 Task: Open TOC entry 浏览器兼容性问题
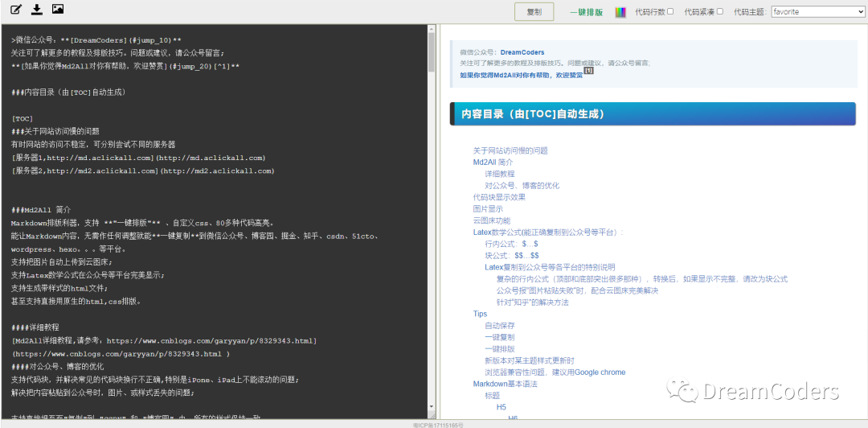point(555,372)
